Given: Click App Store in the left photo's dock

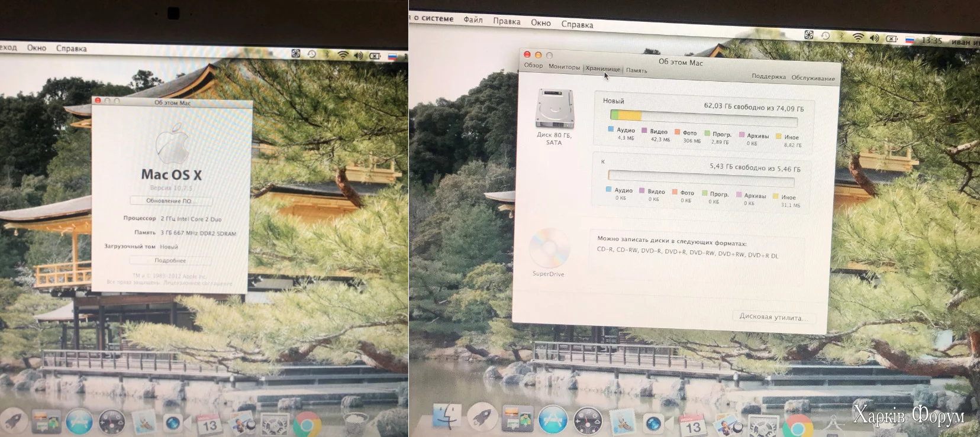Looking at the screenshot, I should [x=79, y=422].
